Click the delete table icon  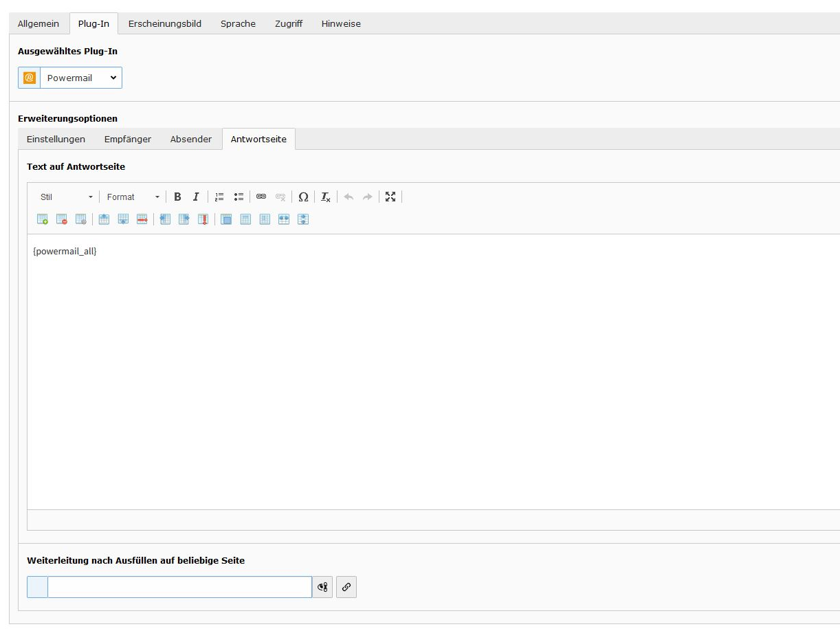click(x=62, y=219)
